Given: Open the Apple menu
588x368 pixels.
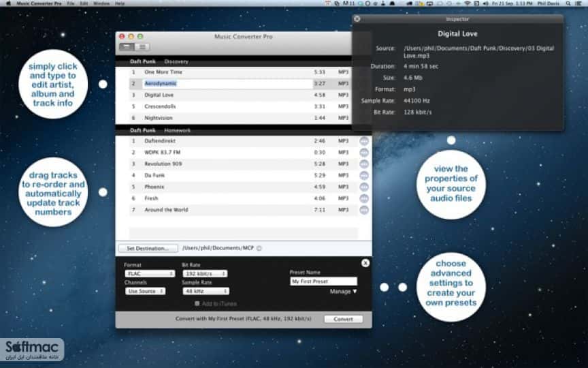Looking at the screenshot, I should point(8,3).
